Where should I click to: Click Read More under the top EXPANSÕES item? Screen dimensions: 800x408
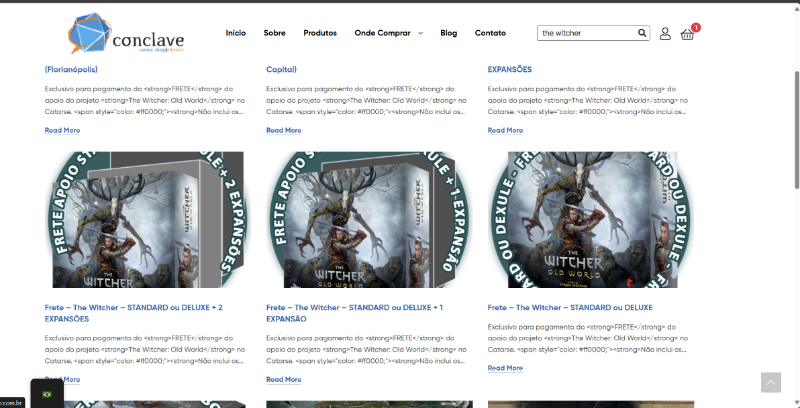coord(505,131)
